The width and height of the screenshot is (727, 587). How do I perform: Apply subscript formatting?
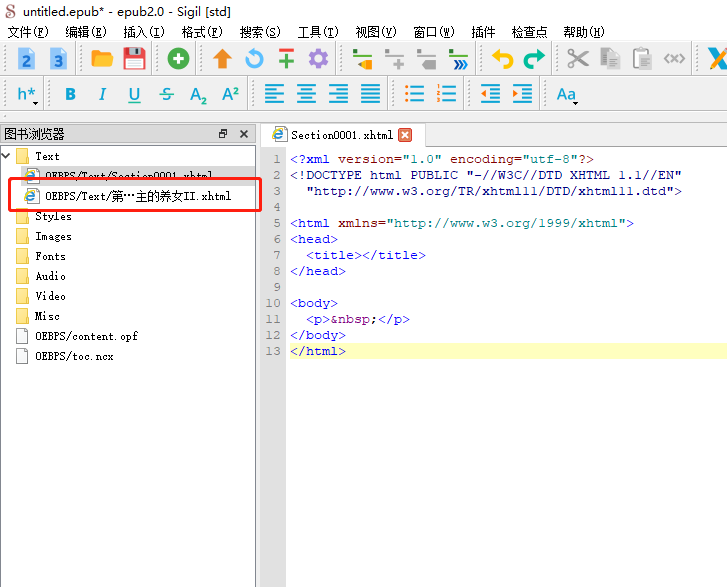pyautogui.click(x=198, y=95)
